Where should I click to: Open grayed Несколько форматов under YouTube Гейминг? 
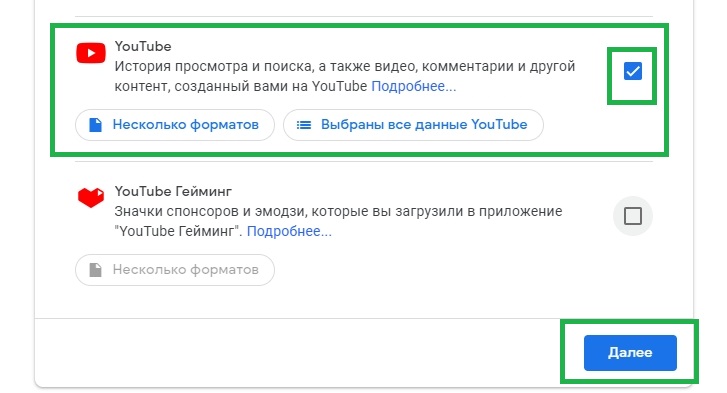(175, 270)
